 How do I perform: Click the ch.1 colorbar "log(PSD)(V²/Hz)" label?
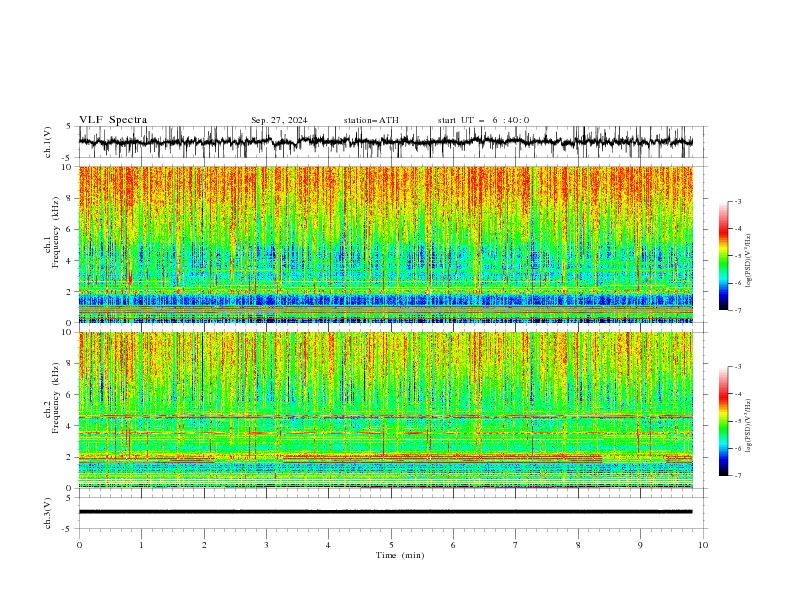(x=748, y=261)
